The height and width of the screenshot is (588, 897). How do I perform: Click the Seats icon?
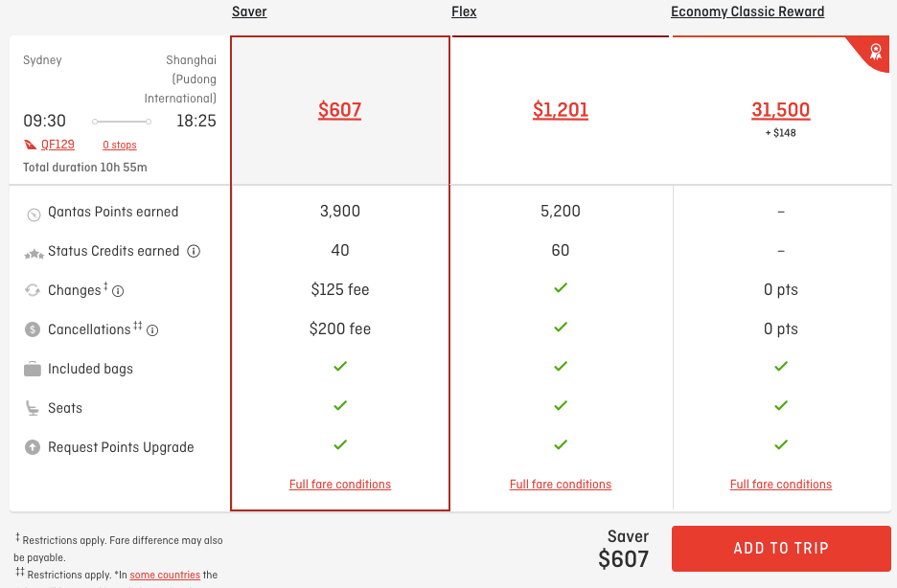point(32,408)
